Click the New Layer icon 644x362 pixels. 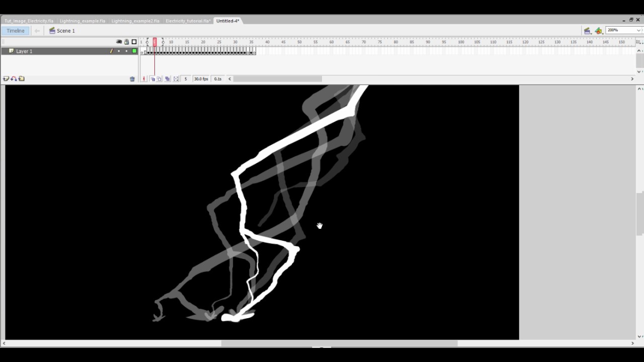click(6, 79)
